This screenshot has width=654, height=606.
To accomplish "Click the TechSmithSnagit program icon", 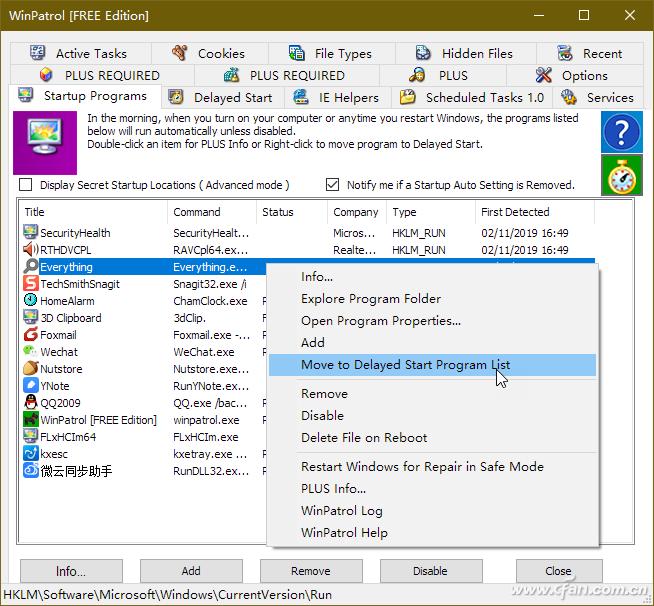I will (x=30, y=284).
